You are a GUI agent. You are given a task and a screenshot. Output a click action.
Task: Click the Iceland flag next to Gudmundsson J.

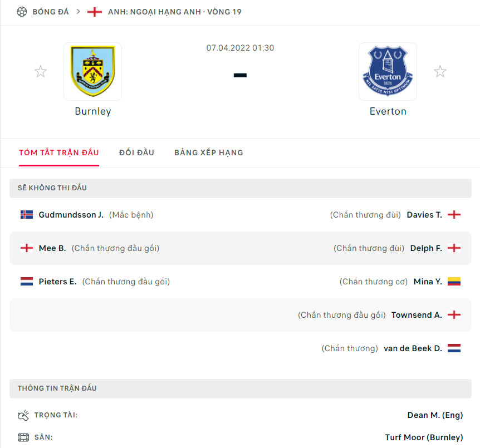point(26,214)
